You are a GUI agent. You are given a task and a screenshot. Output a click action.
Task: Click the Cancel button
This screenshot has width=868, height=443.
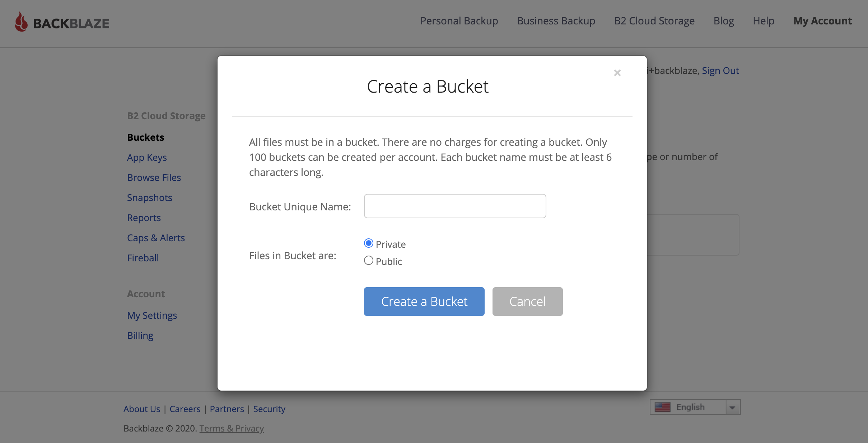[x=527, y=301]
